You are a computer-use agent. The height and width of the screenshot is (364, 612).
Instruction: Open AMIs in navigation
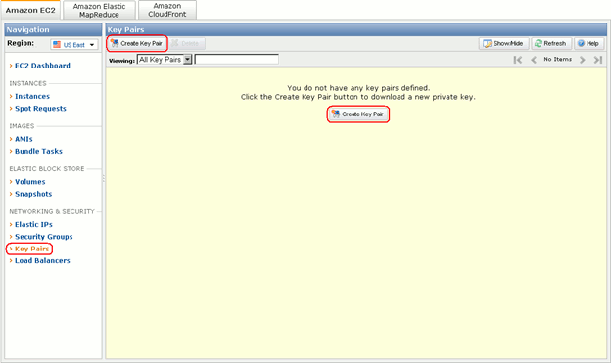pyautogui.click(x=24, y=139)
